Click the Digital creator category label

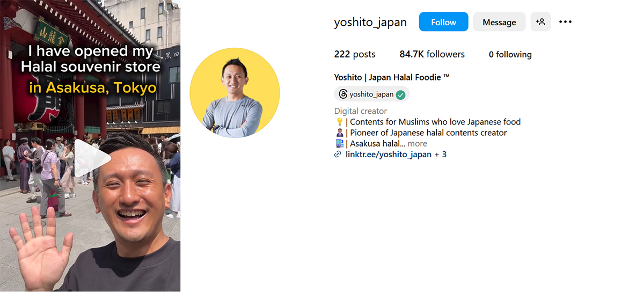point(361,111)
